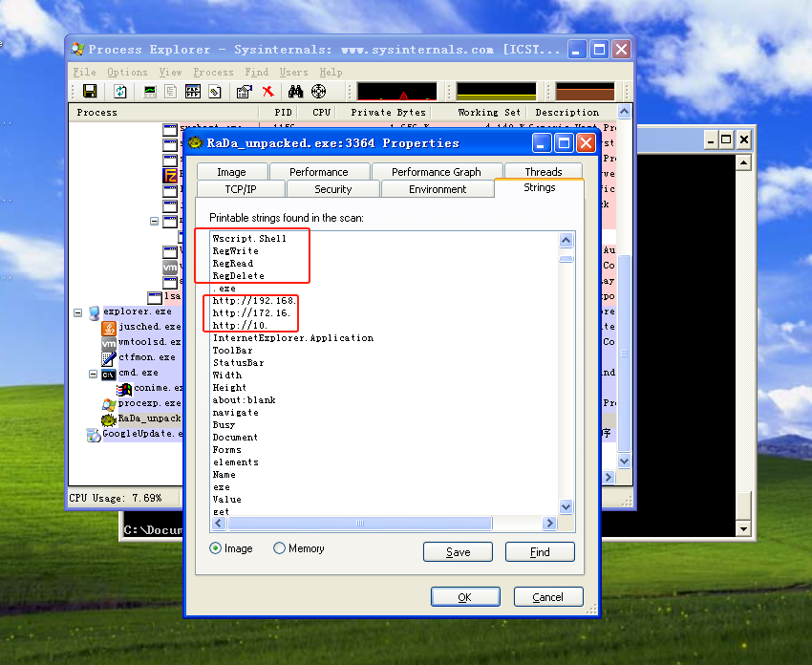The width and height of the screenshot is (812, 665).
Task: Click OK in the Properties dialog
Action: pos(465,596)
